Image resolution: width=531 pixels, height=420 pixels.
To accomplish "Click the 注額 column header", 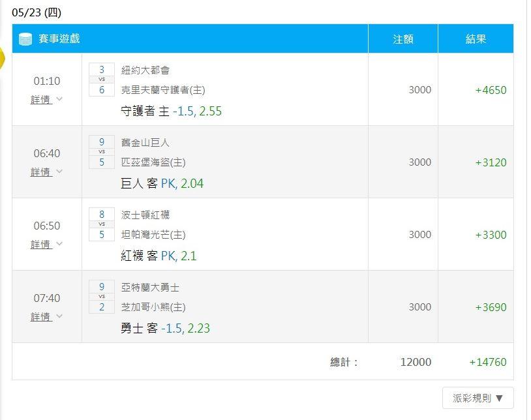I will click(403, 39).
